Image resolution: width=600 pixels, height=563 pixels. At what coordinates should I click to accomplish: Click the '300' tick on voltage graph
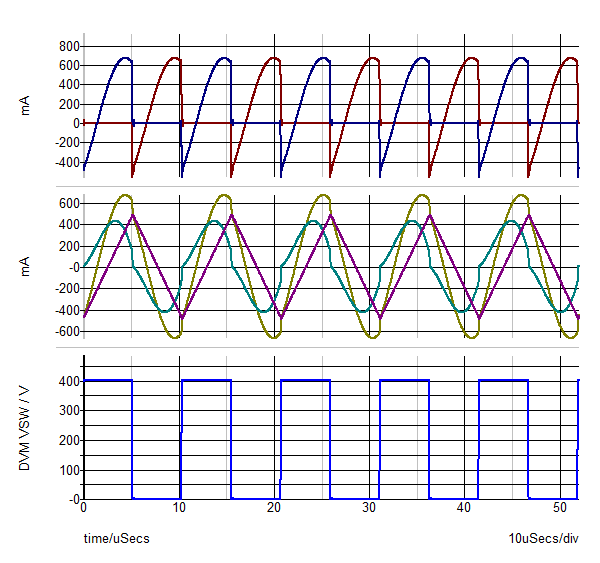pos(68,410)
